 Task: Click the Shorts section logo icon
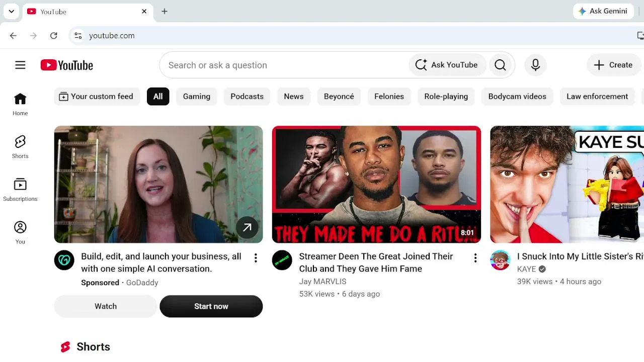click(x=65, y=347)
